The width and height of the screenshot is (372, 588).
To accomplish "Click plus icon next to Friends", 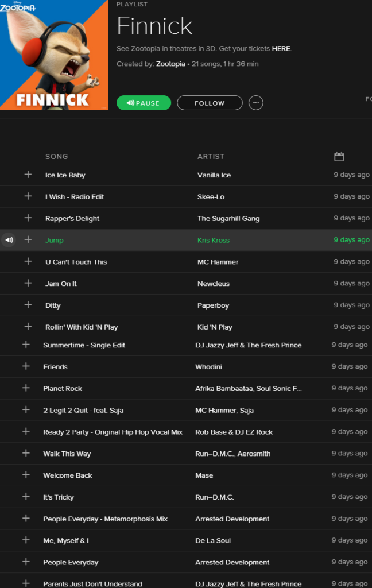I will tap(26, 366).
